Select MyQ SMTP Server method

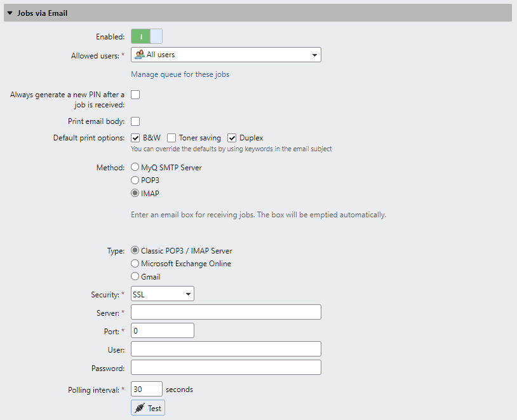(x=133, y=166)
